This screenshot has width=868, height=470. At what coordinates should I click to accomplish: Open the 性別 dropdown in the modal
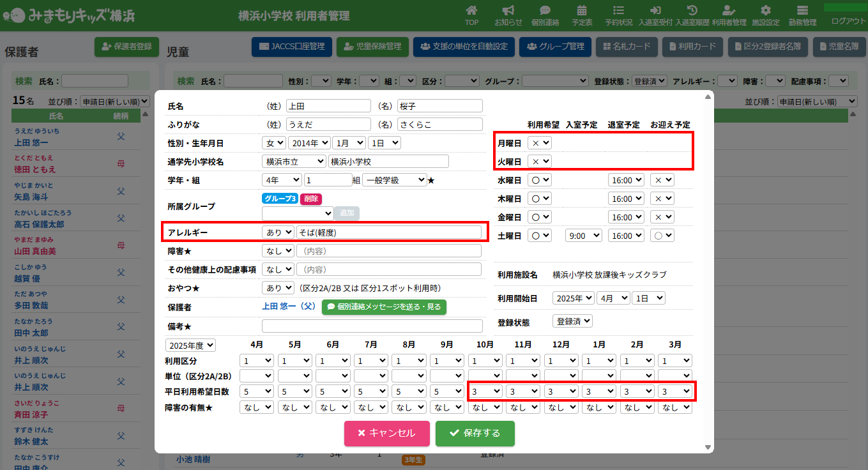tap(273, 143)
